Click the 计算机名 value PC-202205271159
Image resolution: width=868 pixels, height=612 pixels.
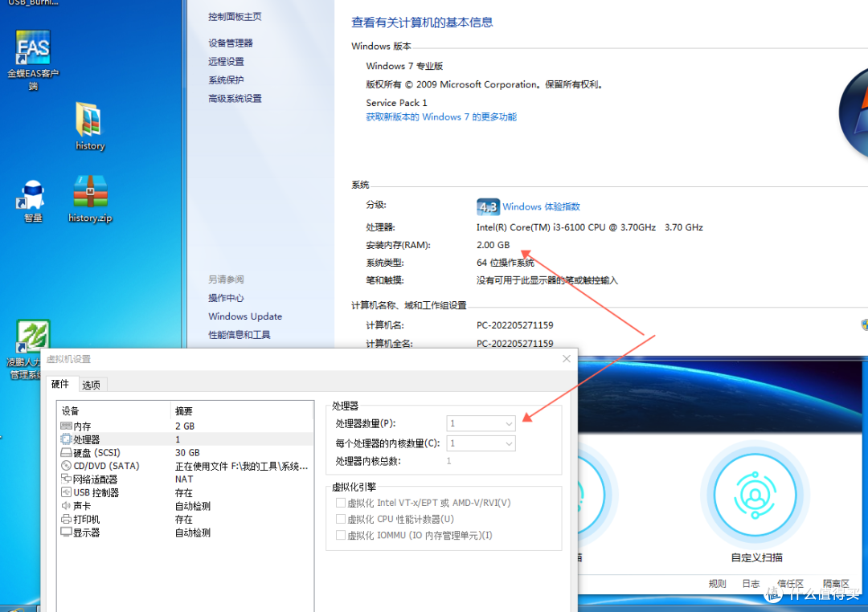[x=515, y=324]
